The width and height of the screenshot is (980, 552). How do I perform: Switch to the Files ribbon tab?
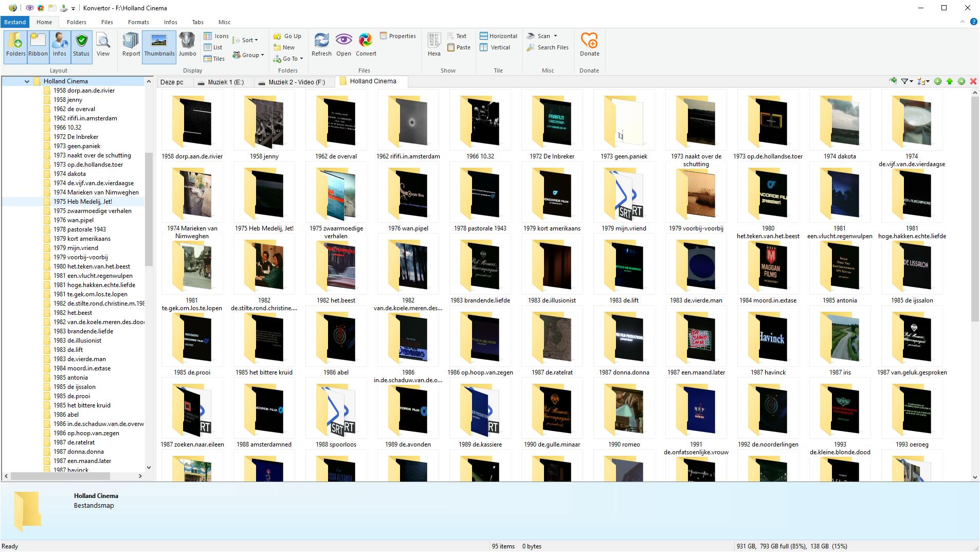click(x=107, y=22)
